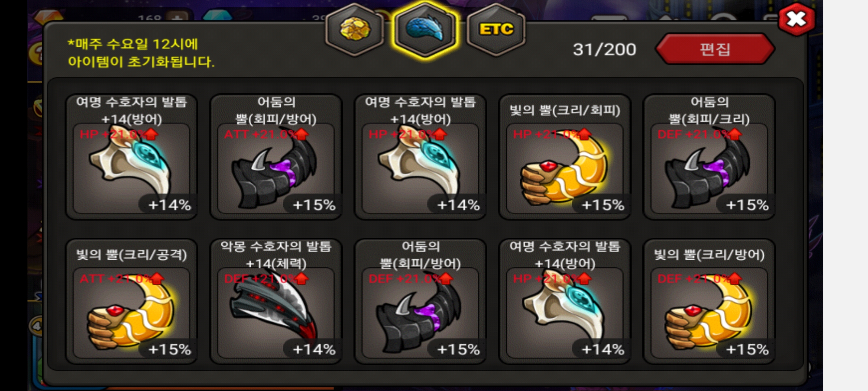Open the ETC hexagon tab
868x391 pixels.
point(496,30)
